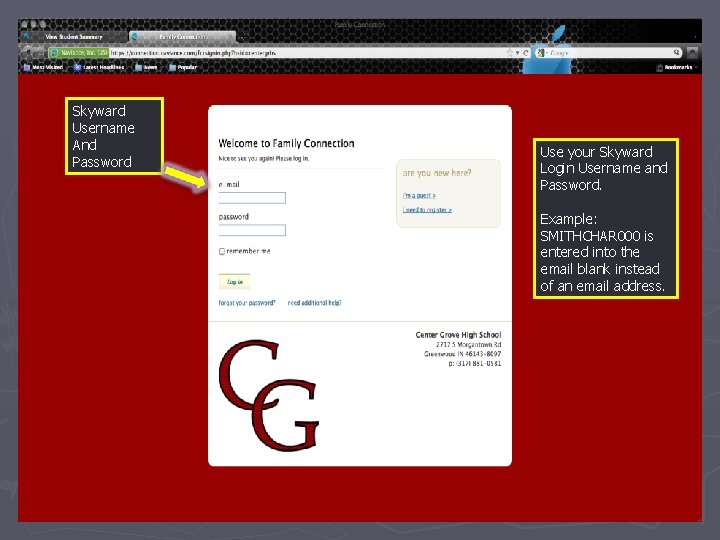Click the Center Grove High School name text
This screenshot has height=540, width=720.
pyautogui.click(x=458, y=335)
